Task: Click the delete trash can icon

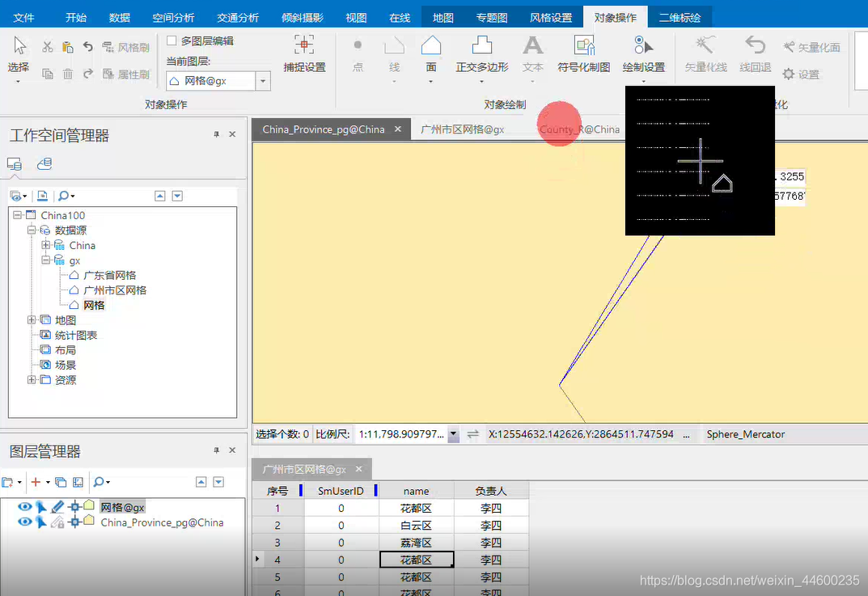Action: [67, 74]
